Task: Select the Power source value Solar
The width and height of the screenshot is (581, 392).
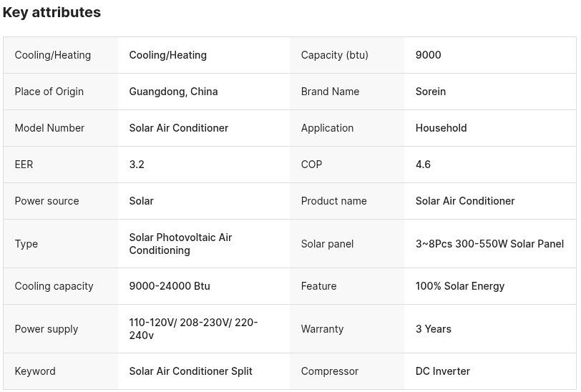Action: (x=141, y=201)
